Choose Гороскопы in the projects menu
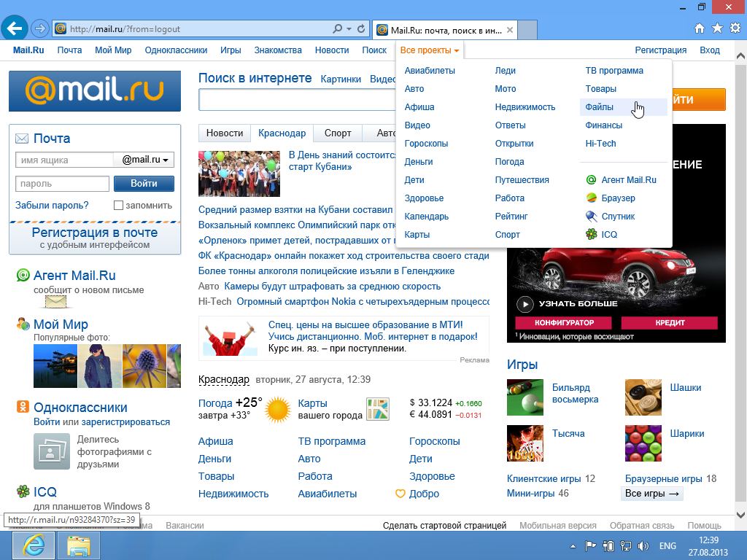Screen dimensions: 747x560 426,144
